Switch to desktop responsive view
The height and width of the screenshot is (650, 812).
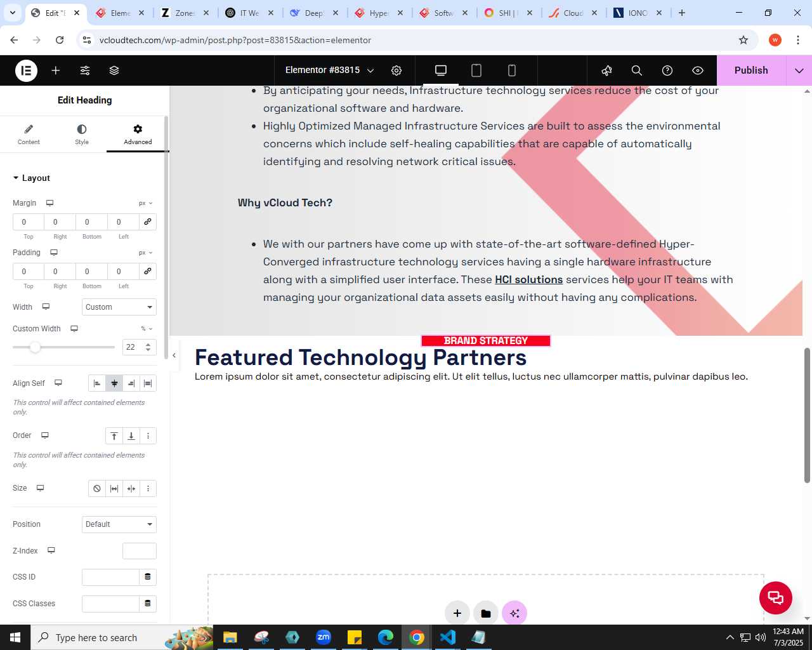tap(441, 70)
